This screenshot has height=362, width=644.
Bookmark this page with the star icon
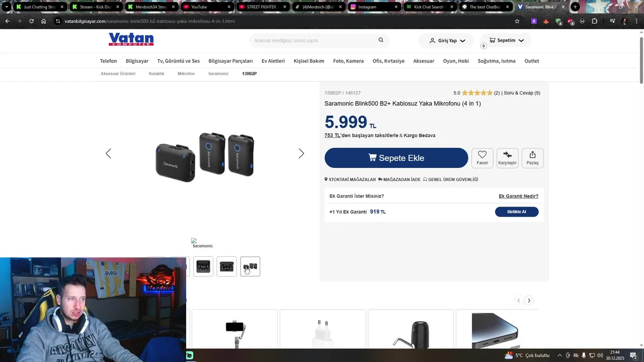(x=517, y=21)
